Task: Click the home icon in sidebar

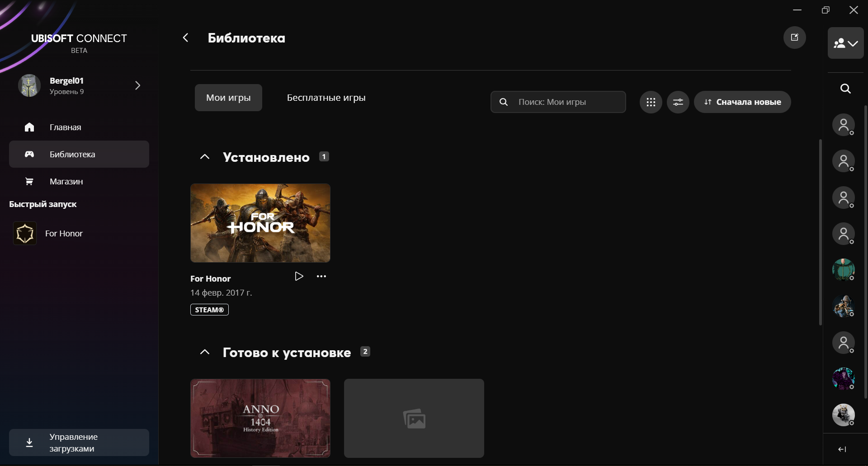Action: (29, 127)
